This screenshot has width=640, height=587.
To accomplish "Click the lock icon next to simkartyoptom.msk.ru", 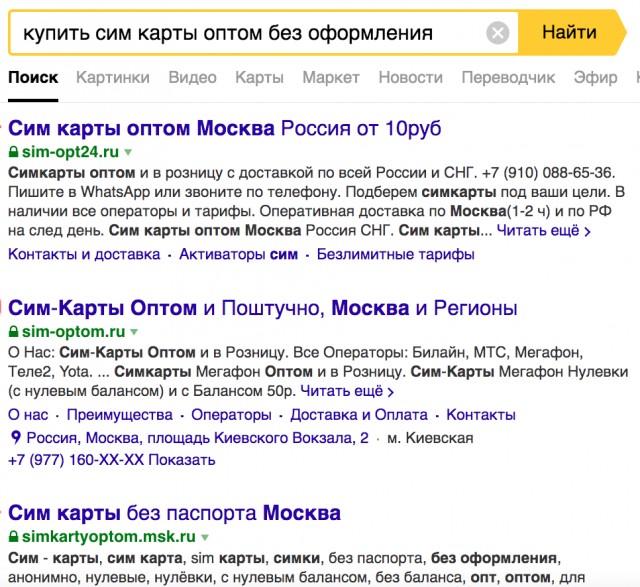I will tap(13, 536).
